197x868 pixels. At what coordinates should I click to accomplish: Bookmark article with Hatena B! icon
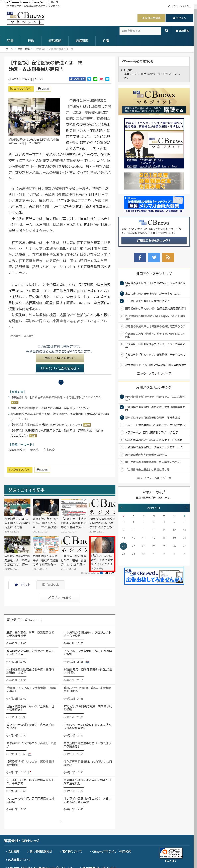[107, 79]
